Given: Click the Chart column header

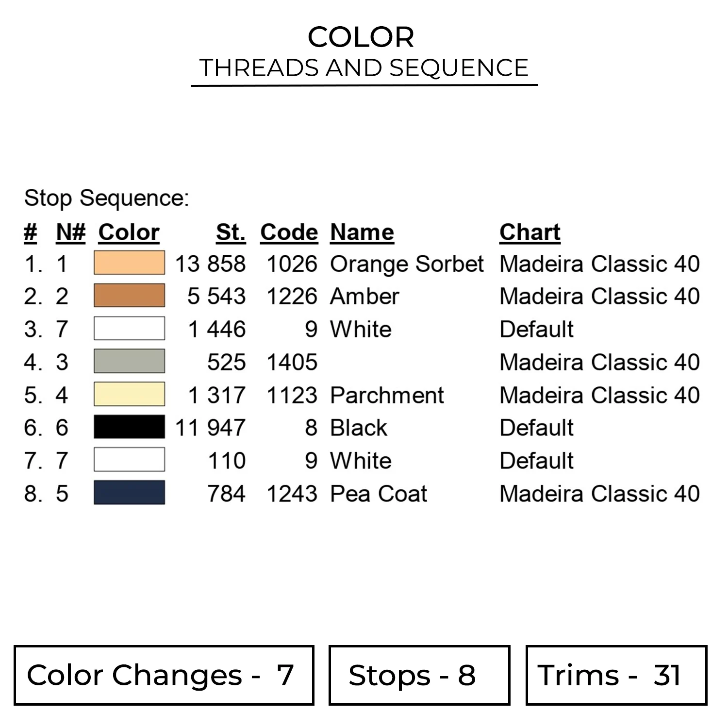Looking at the screenshot, I should [x=529, y=232].
